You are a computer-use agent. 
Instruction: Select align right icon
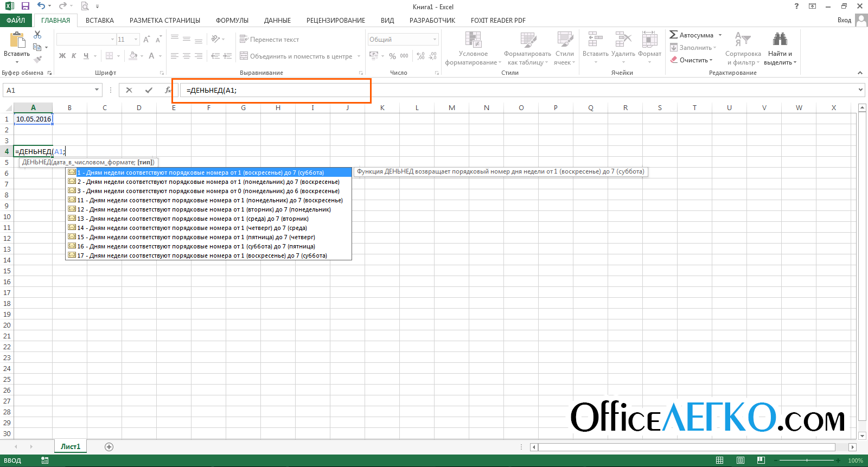click(199, 56)
